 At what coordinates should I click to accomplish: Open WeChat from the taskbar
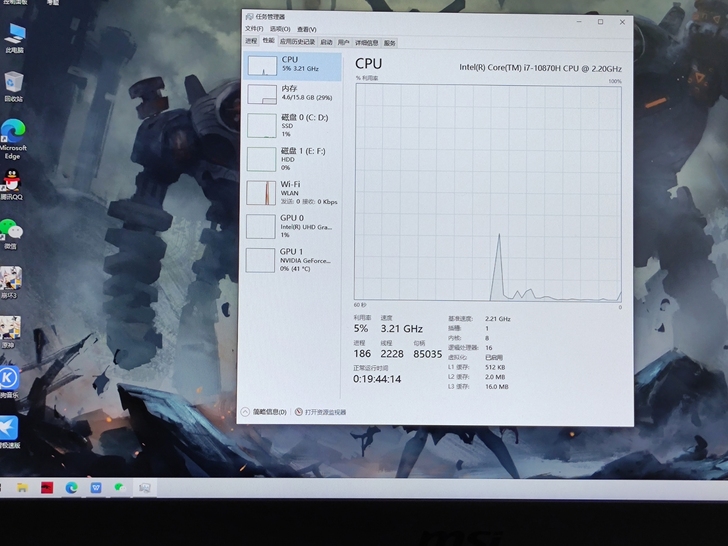click(x=120, y=488)
